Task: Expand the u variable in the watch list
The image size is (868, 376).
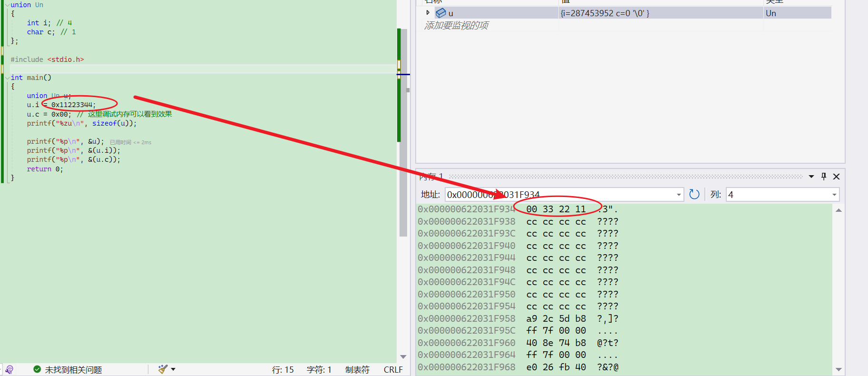Action: [x=428, y=13]
